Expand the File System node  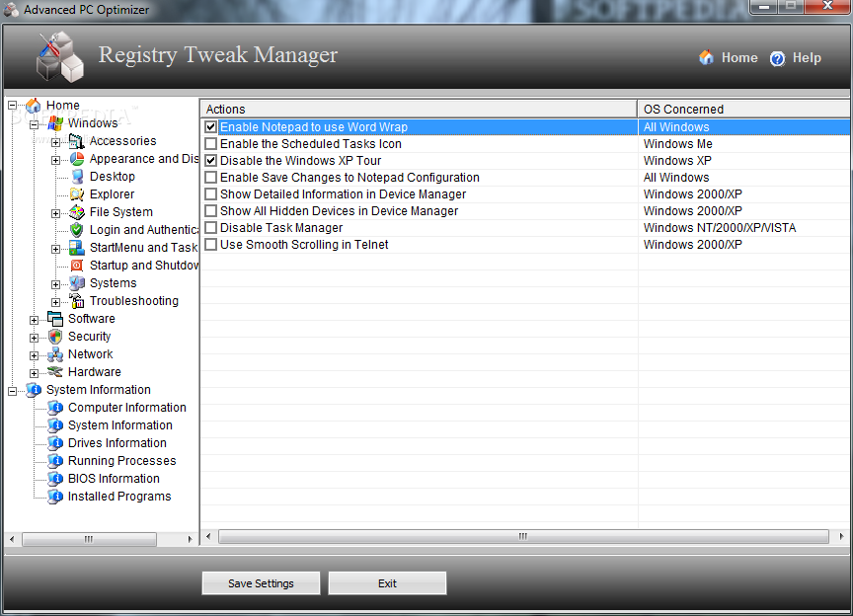[55, 213]
